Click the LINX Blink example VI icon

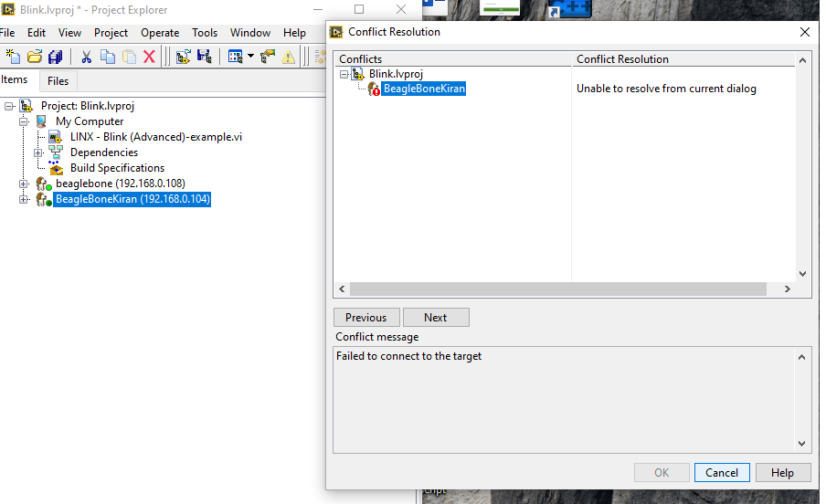pyautogui.click(x=56, y=137)
